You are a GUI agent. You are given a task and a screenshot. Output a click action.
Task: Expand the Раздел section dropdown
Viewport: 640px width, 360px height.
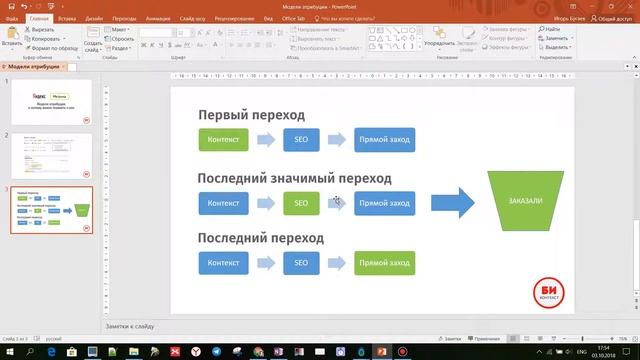point(118,48)
